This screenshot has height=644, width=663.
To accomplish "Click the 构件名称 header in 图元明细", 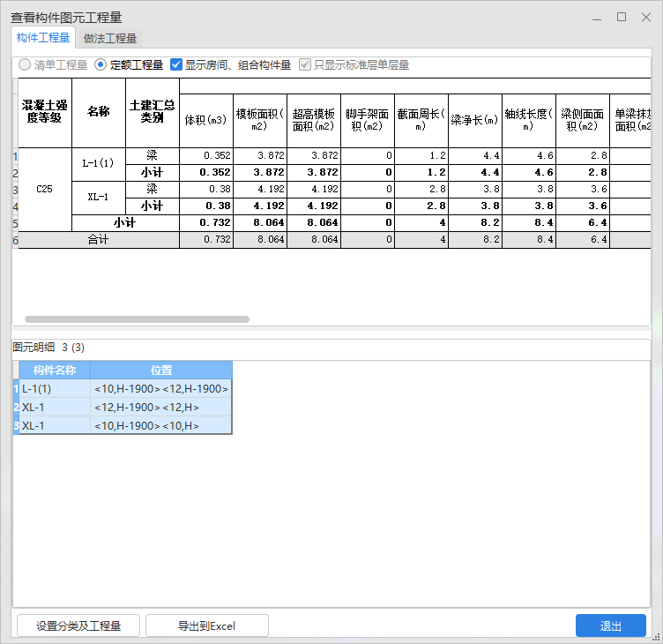I will point(55,371).
